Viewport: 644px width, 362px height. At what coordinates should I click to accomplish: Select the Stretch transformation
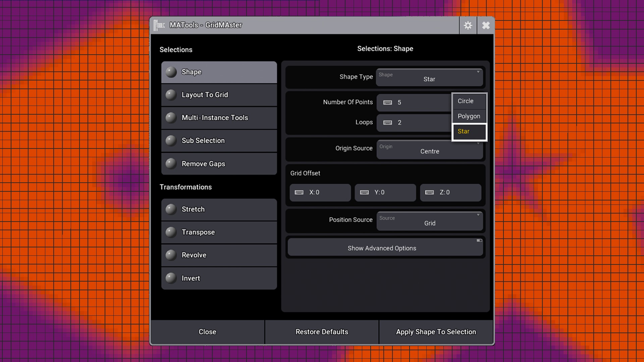point(219,209)
